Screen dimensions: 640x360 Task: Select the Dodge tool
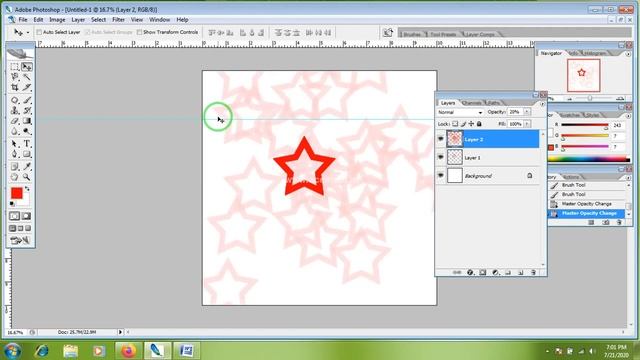pos(27,131)
